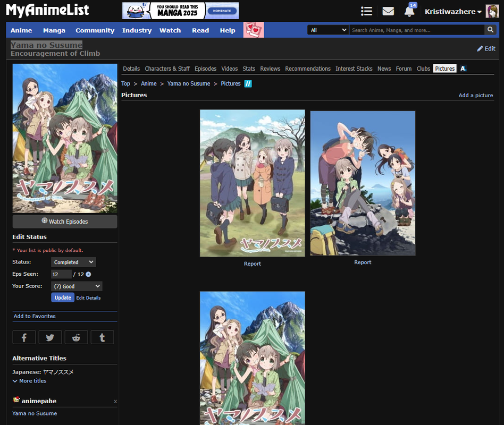Click Add to Favorites
Screen dimensions: 504x425
35,316
